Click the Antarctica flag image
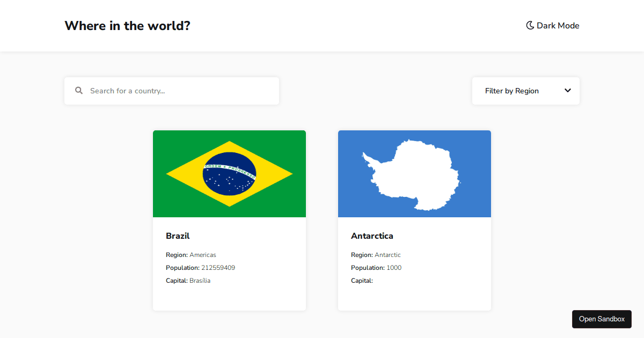This screenshot has height=338, width=644. (x=414, y=173)
